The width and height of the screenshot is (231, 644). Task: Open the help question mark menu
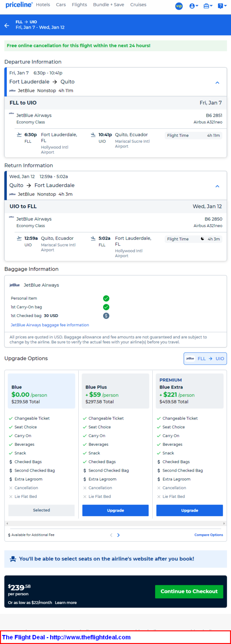222,6
